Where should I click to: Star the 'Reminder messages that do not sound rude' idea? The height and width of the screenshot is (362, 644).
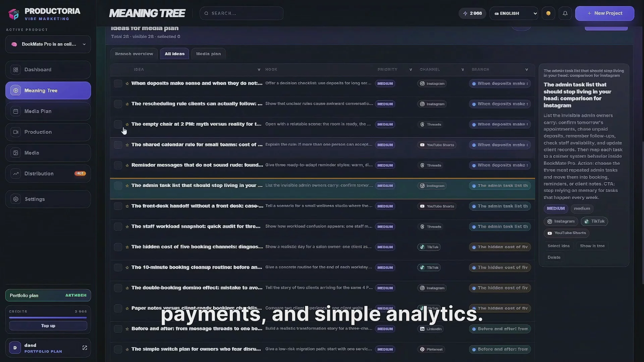point(127,165)
